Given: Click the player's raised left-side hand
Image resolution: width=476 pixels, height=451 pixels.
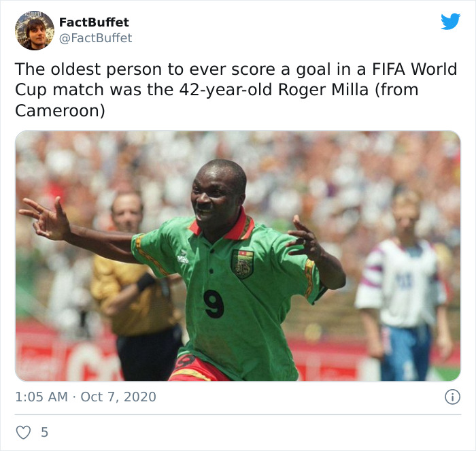Looking at the screenshot, I should coord(46,218).
